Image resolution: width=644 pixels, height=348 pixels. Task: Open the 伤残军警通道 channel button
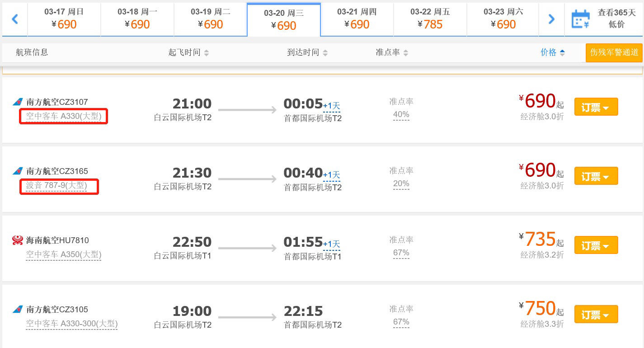(x=614, y=52)
